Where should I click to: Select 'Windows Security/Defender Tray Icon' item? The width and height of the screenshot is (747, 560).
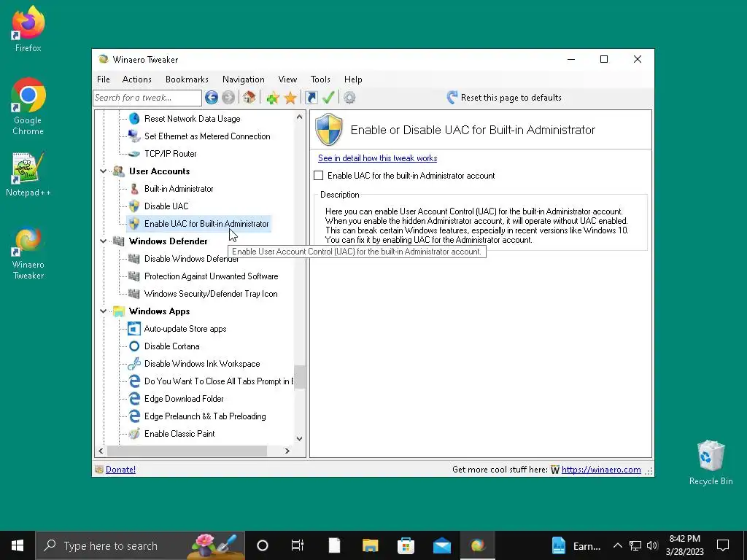(211, 294)
